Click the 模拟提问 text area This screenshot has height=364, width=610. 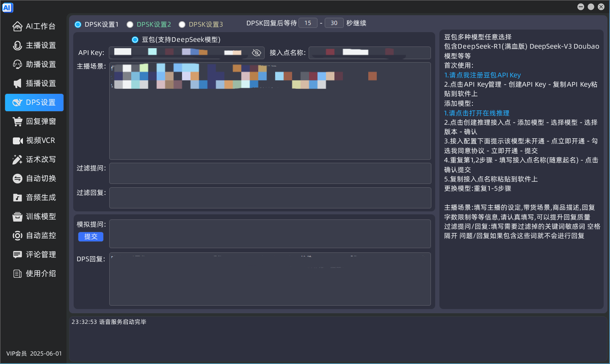pyautogui.click(x=270, y=234)
